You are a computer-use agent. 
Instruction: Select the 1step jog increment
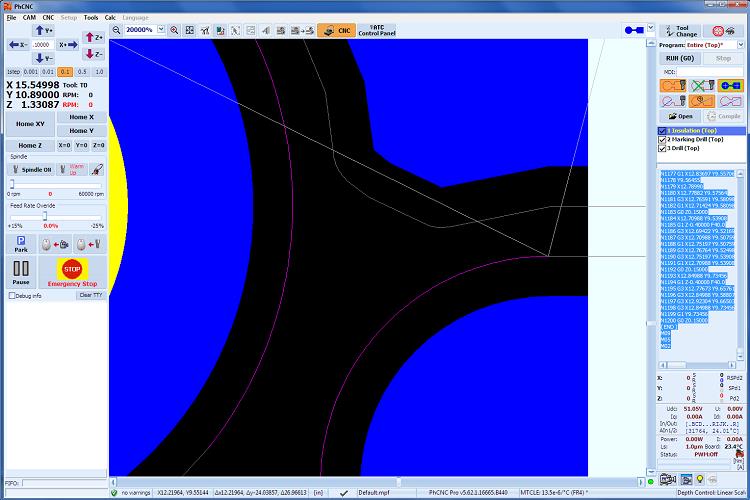coord(13,72)
